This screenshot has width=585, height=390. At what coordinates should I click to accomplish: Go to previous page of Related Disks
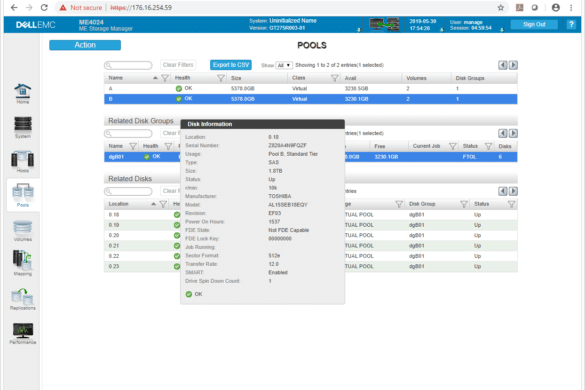tap(503, 191)
